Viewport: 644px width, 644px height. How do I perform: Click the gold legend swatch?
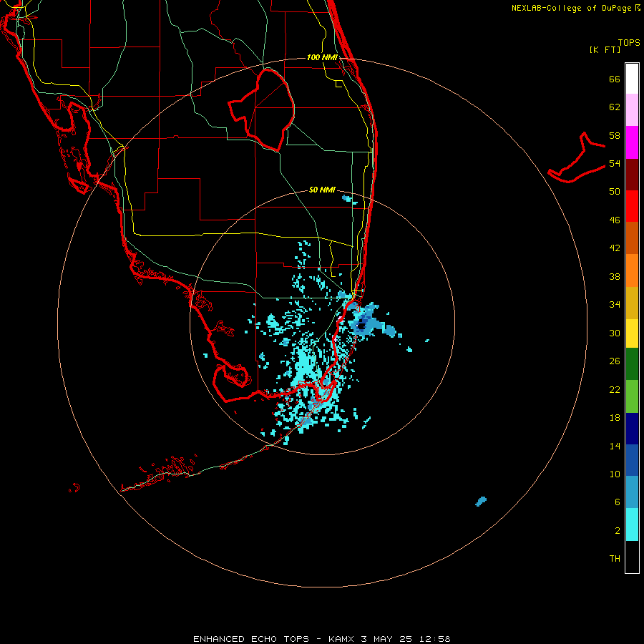(632, 303)
